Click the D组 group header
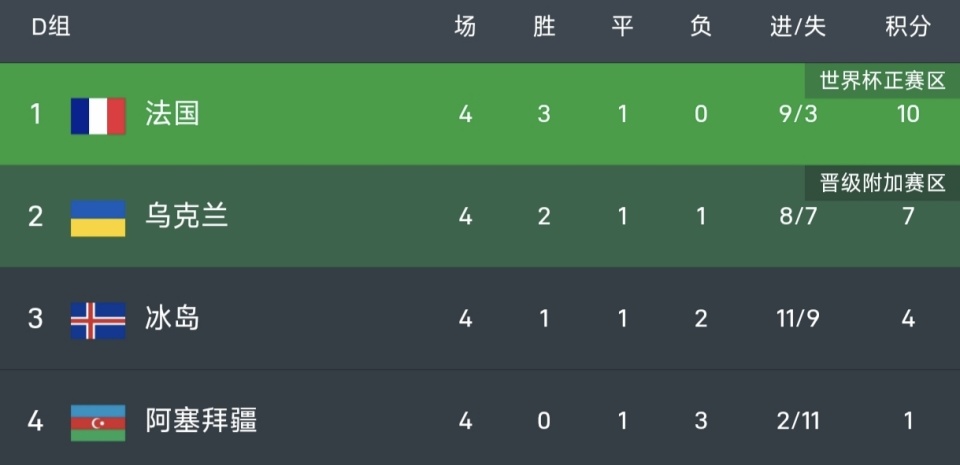 coord(50,28)
